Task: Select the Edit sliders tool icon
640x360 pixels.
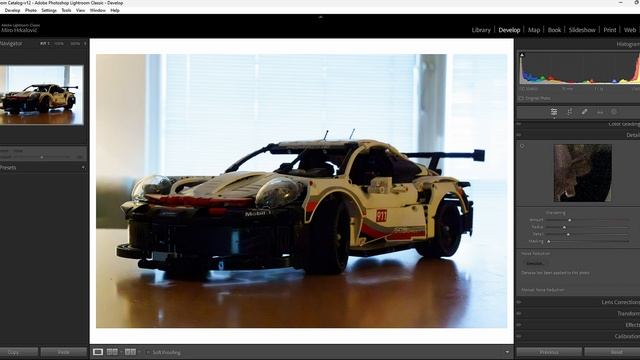Action: [554, 112]
